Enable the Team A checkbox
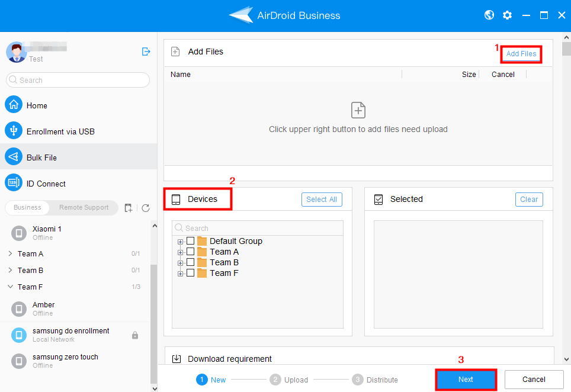 [x=190, y=252]
